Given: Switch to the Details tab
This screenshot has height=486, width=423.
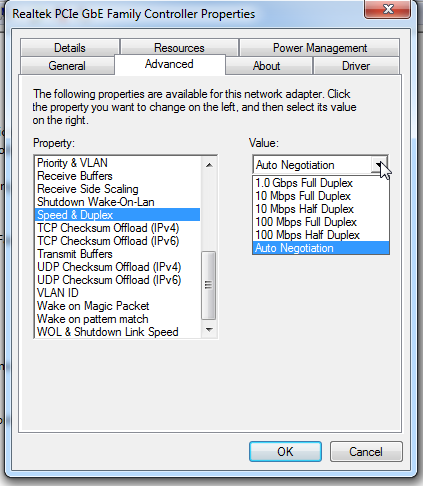Looking at the screenshot, I should coord(70,47).
